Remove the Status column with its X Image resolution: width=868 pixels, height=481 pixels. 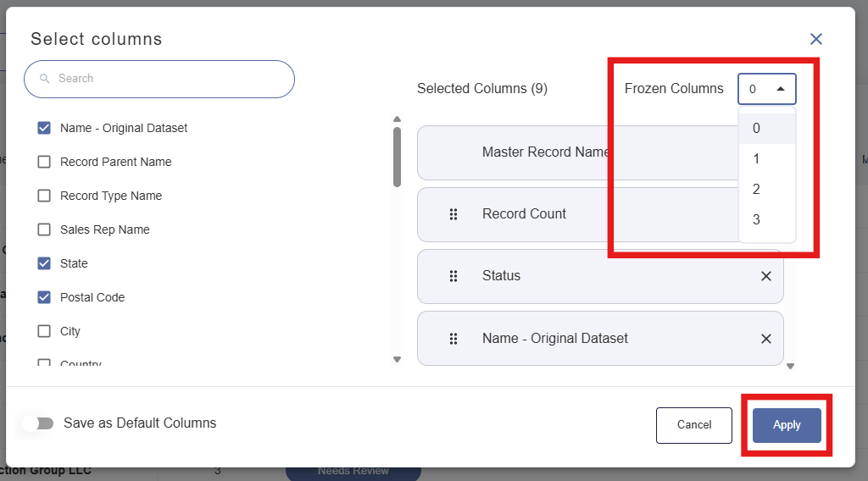click(x=766, y=276)
